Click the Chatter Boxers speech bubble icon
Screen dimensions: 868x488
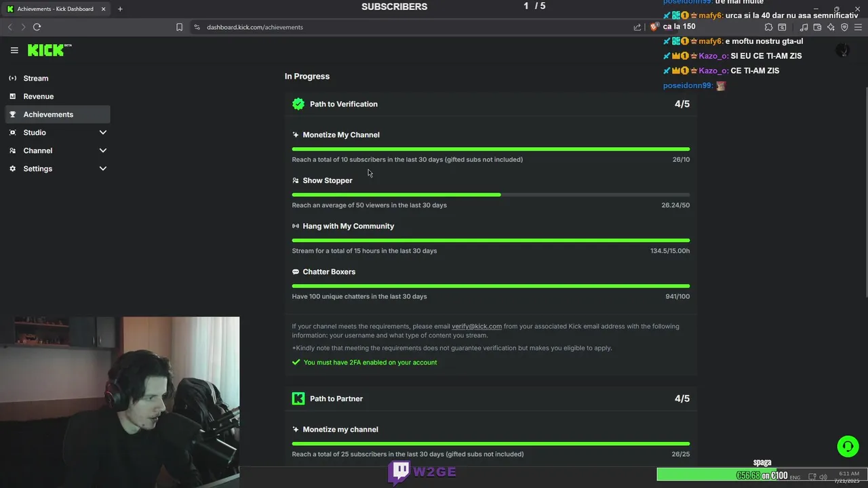click(296, 272)
